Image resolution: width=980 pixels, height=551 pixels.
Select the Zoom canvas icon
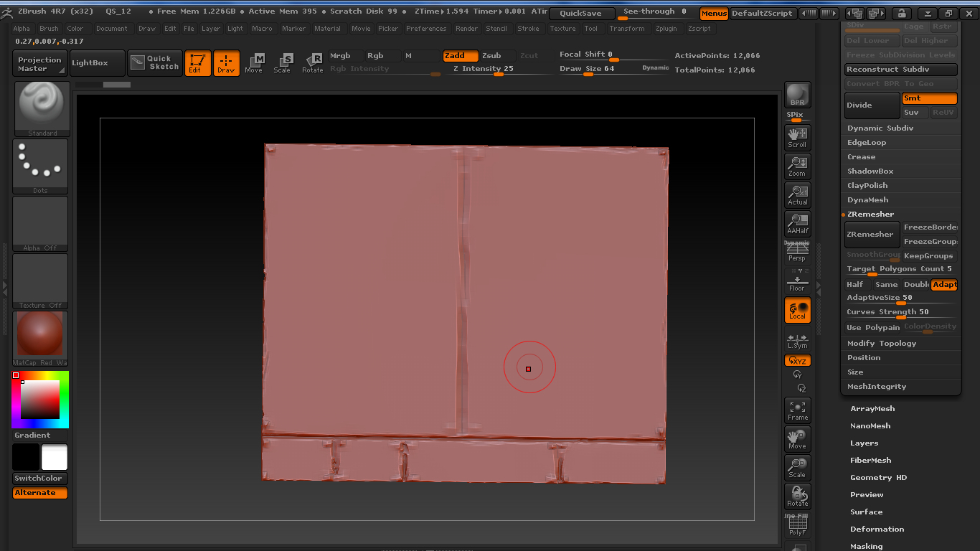pyautogui.click(x=797, y=166)
